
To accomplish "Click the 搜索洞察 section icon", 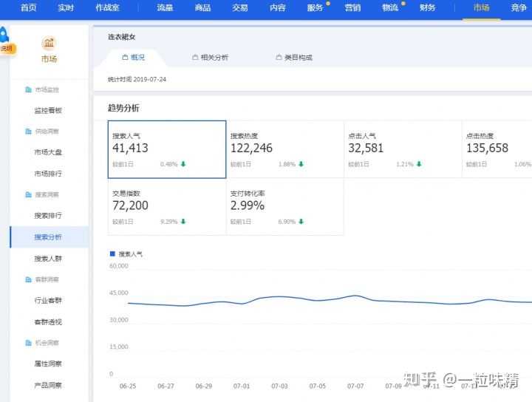I will pyautogui.click(x=28, y=194).
